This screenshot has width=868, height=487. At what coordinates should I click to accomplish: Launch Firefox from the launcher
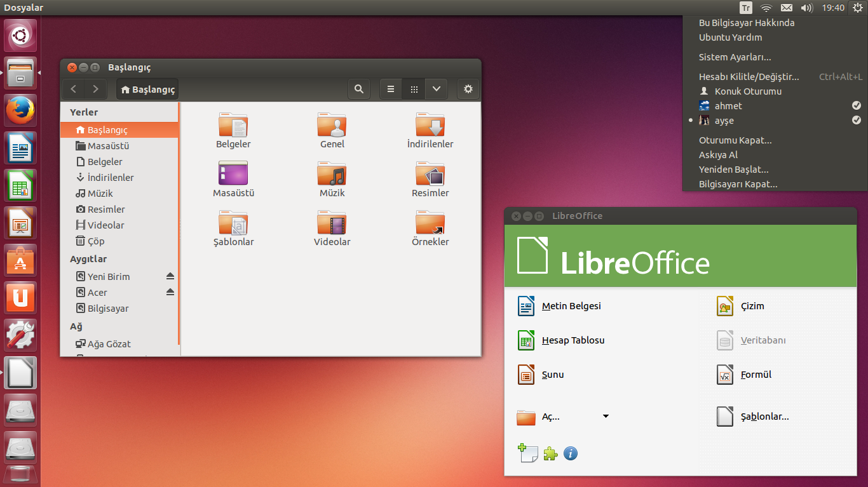click(x=20, y=110)
